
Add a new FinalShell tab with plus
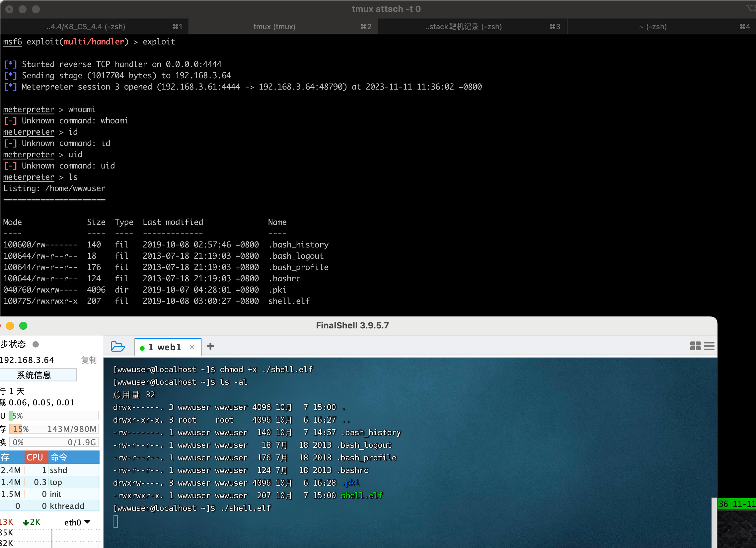(x=210, y=346)
